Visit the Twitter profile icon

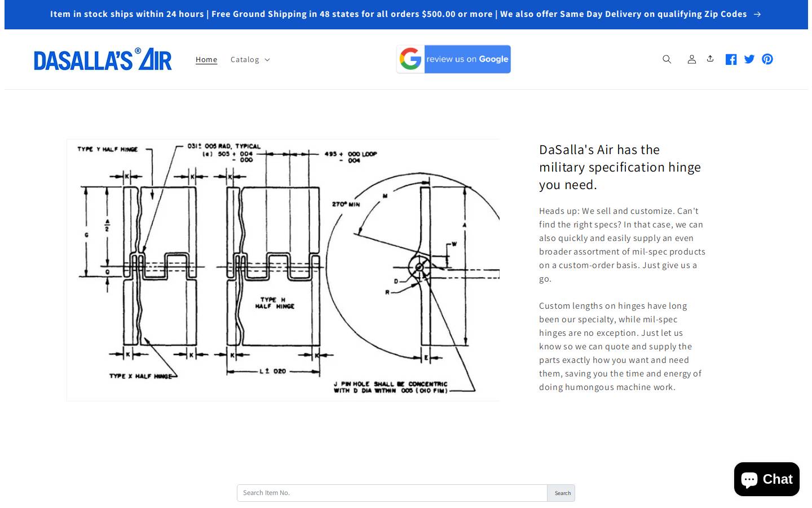click(x=749, y=59)
